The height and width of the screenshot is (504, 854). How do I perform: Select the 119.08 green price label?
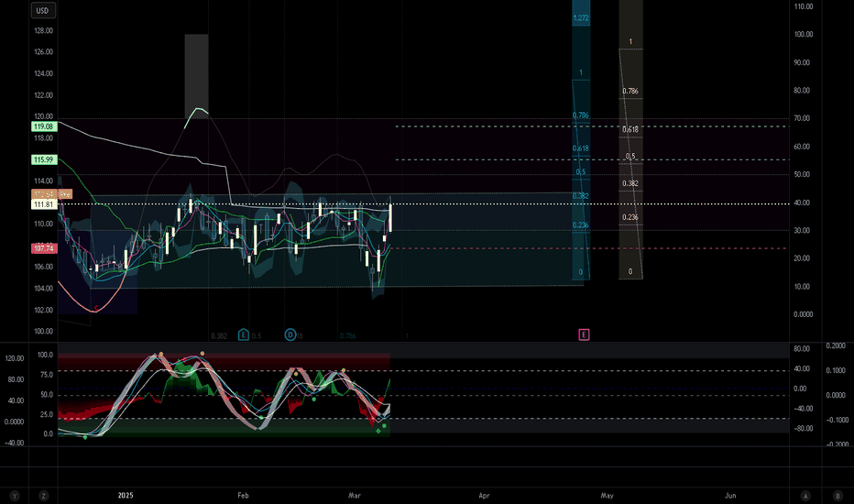coord(44,126)
